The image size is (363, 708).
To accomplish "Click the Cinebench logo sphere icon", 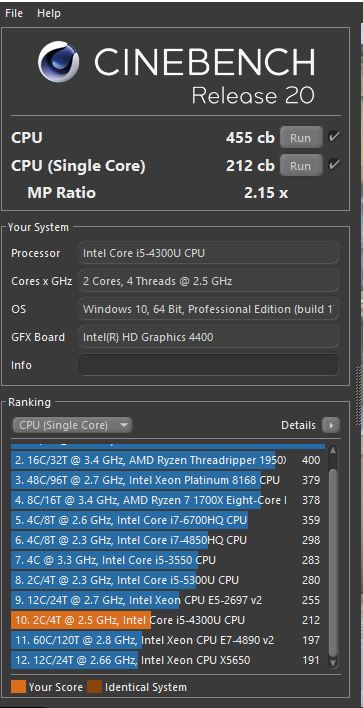I will 58,61.
